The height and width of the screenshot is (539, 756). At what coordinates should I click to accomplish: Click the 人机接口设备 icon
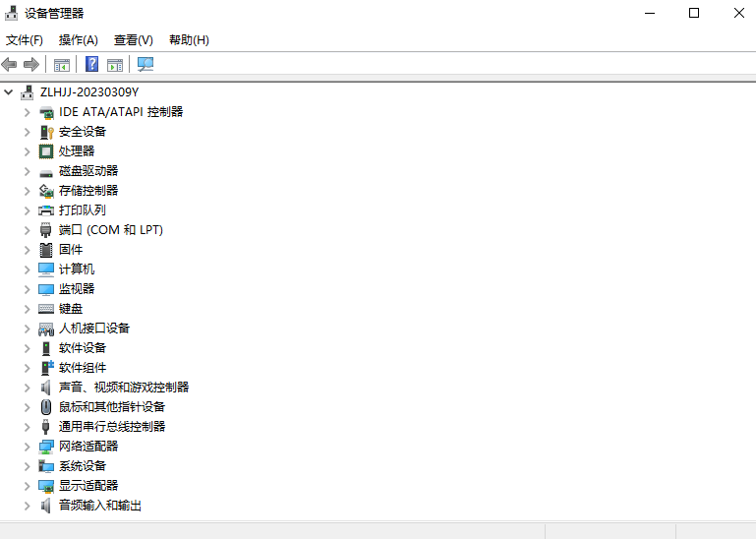[x=46, y=329]
